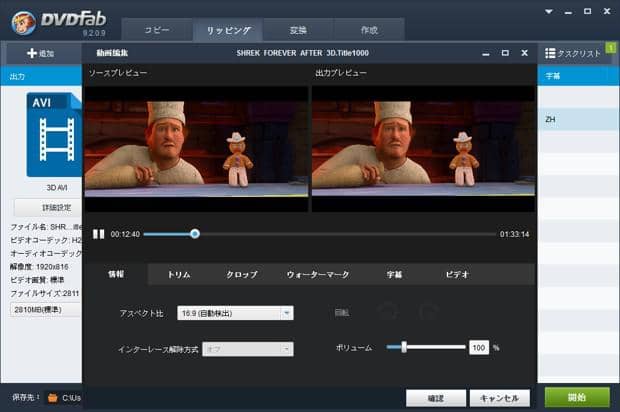The height and width of the screenshot is (412, 620).
Task: Click the AVI profile film icon
Action: [54, 134]
